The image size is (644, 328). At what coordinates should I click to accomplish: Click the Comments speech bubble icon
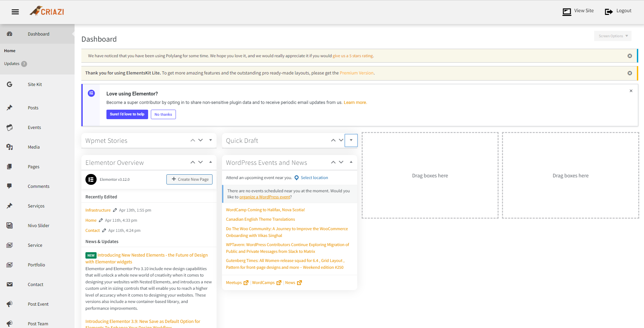pyautogui.click(x=9, y=186)
